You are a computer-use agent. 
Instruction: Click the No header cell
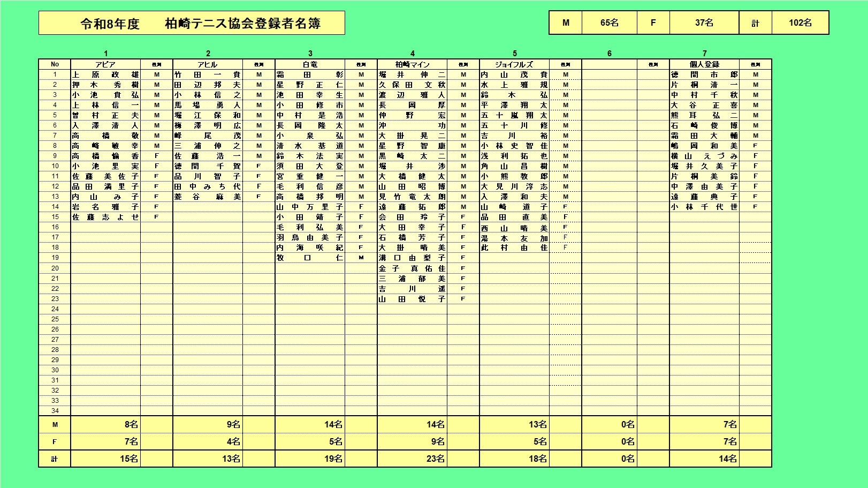pos(55,64)
